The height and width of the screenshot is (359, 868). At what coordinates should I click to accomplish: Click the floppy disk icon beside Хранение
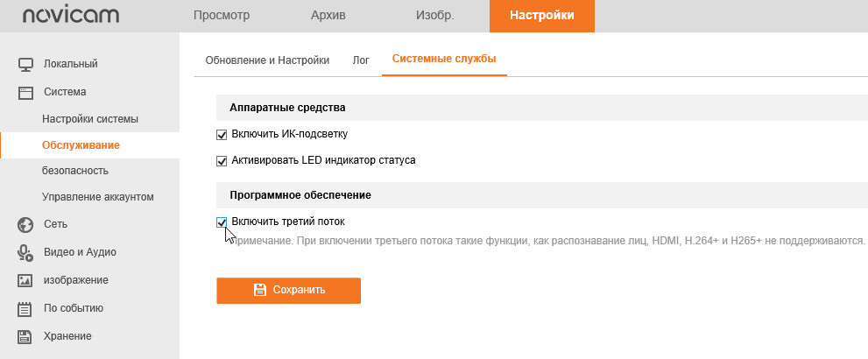(25, 336)
